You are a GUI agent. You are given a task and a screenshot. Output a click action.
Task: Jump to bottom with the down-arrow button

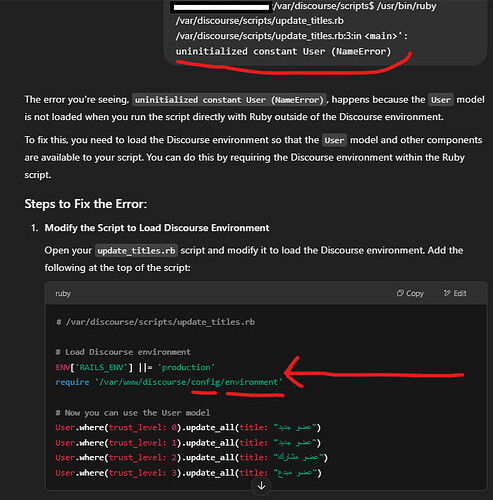pyautogui.click(x=261, y=486)
